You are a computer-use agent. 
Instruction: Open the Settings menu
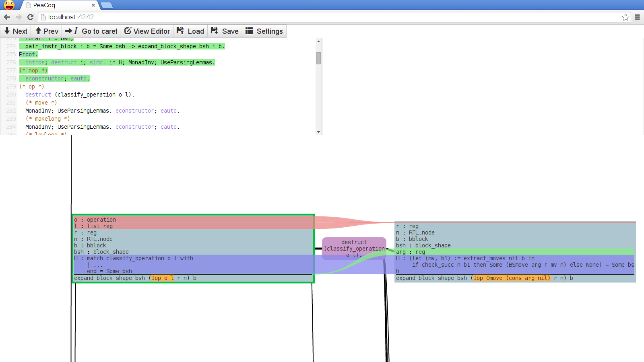[264, 31]
